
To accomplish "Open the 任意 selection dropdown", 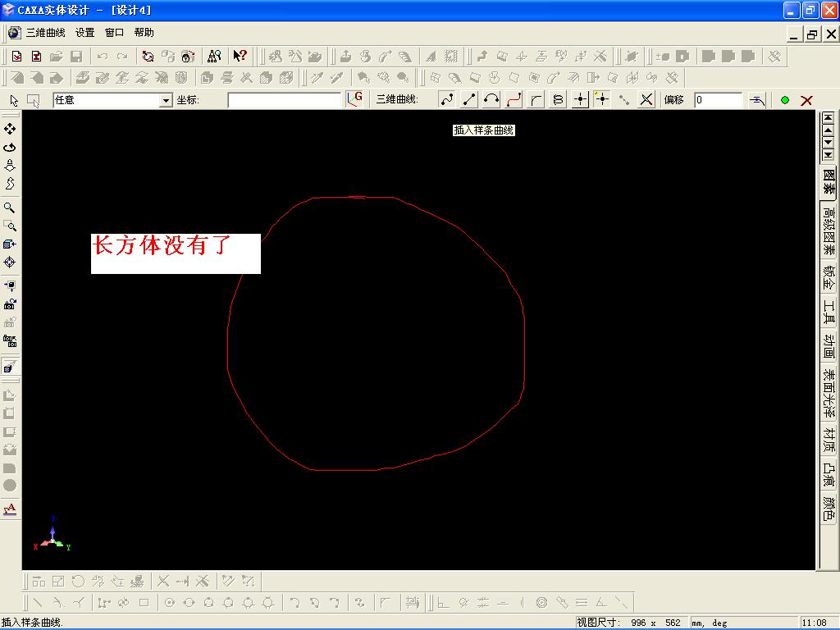I will pos(166,100).
